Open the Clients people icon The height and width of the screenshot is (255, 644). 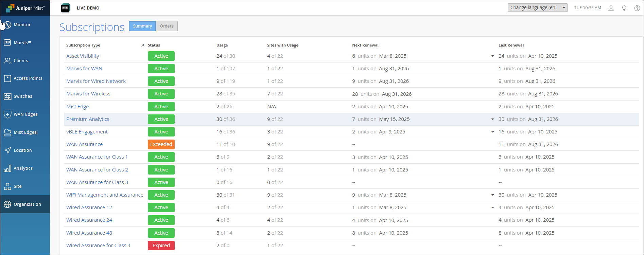click(7, 61)
